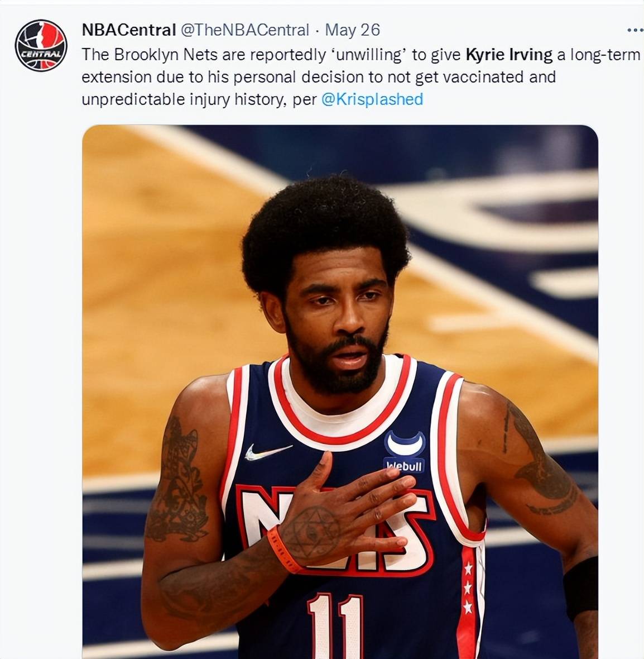Click the Webull patch on the jersey
The height and width of the screenshot is (659, 644).
click(404, 451)
